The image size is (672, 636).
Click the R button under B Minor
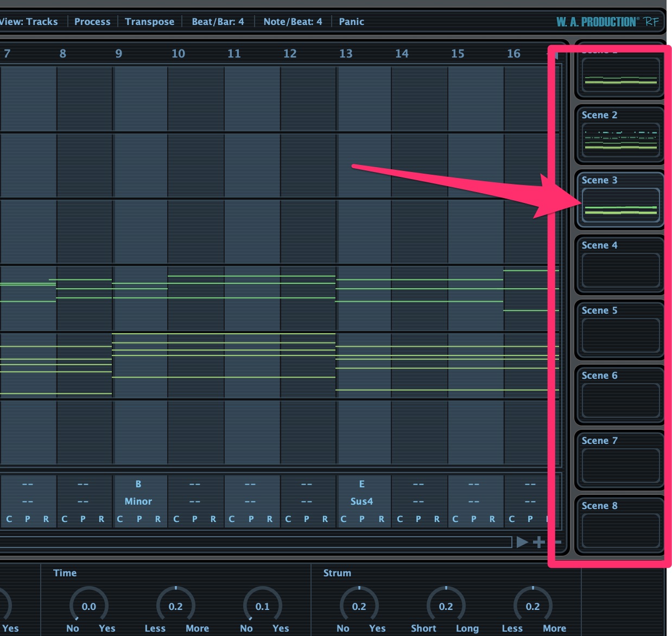pyautogui.click(x=158, y=519)
